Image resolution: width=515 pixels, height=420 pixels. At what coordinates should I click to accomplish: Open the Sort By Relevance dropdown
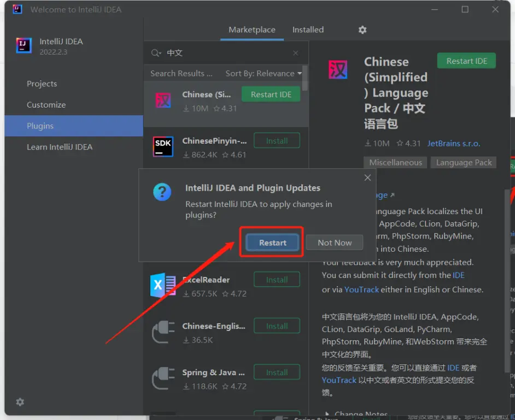pos(264,74)
